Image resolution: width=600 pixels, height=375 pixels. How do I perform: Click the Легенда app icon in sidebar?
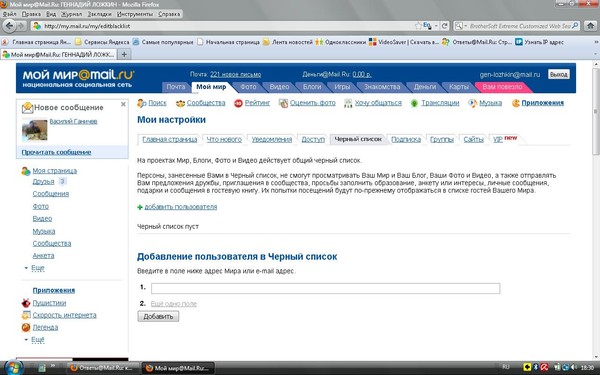(x=26, y=328)
